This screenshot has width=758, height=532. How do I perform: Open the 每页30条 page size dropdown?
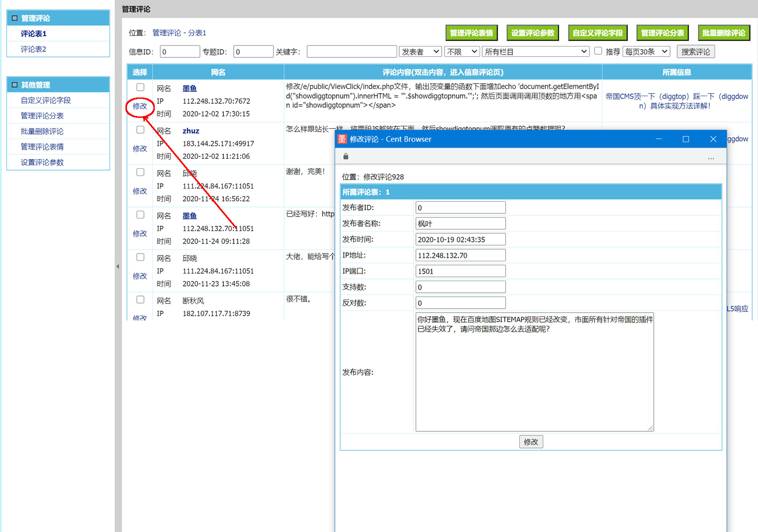[x=646, y=52]
